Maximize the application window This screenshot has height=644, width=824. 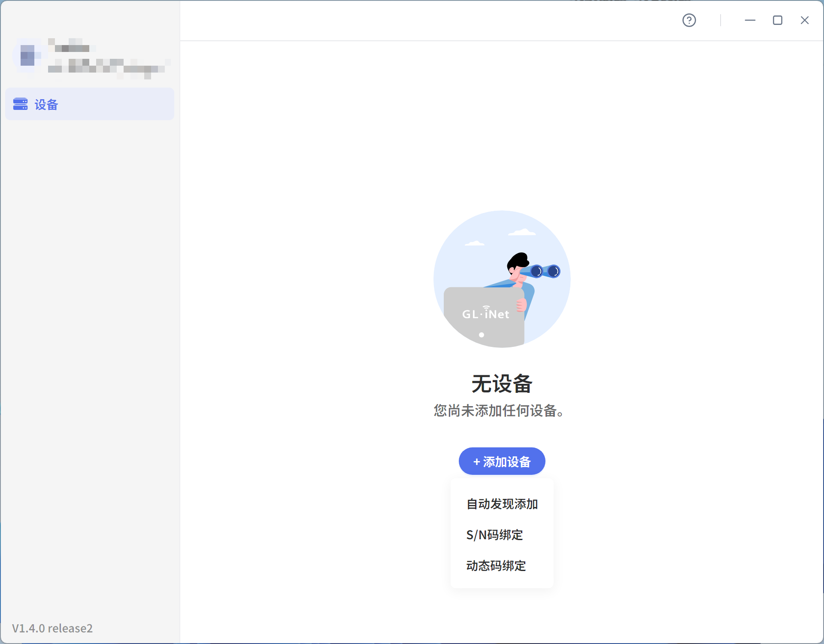(x=777, y=20)
